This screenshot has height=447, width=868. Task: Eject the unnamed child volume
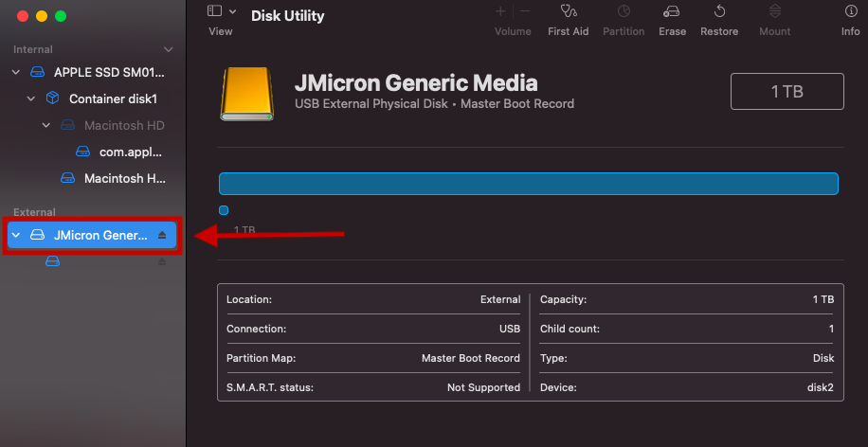162,261
